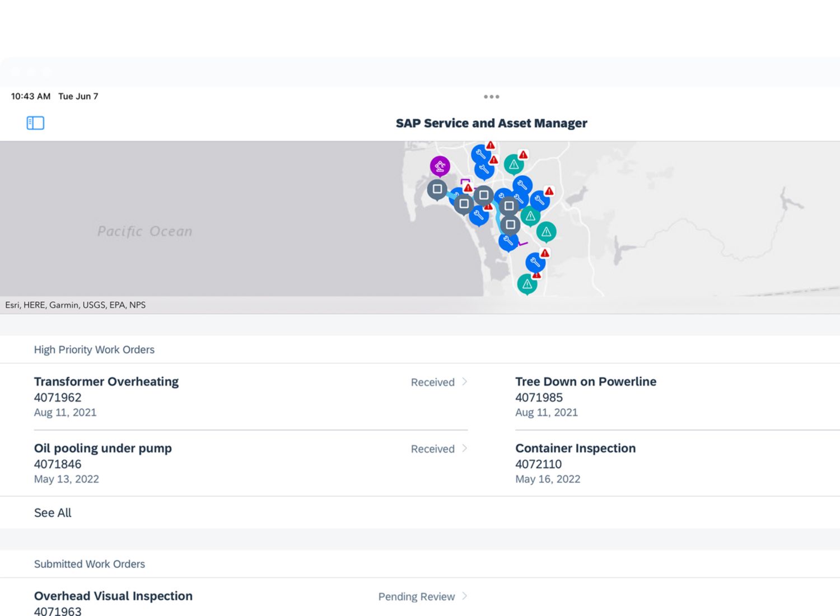The width and height of the screenshot is (840, 616).
Task: Tap the lowest gray square map pin
Action: coord(510,225)
